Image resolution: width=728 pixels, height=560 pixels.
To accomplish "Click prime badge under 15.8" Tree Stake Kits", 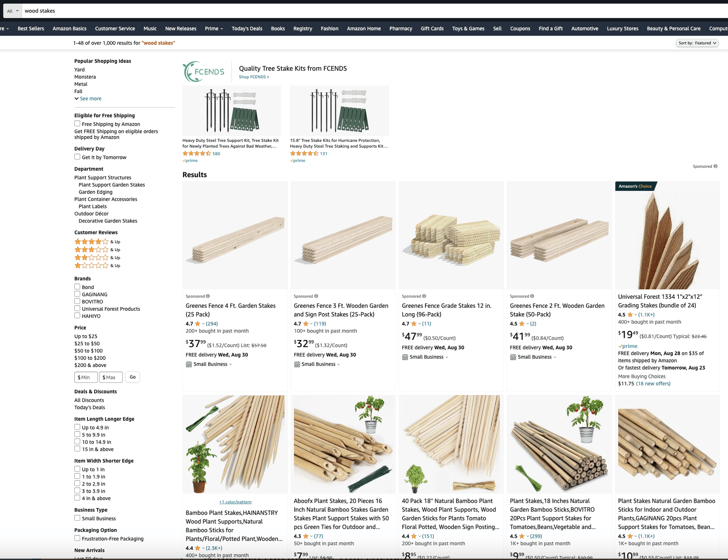I will (x=298, y=160).
